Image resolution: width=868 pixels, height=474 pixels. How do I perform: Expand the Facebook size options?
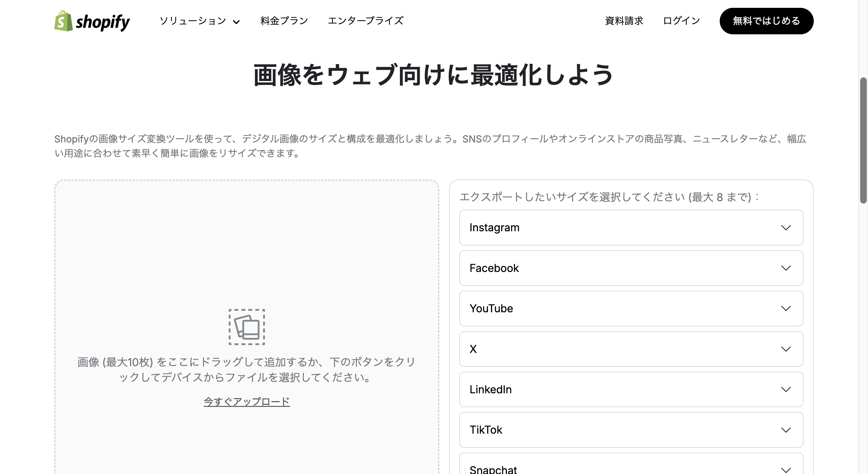click(x=631, y=268)
